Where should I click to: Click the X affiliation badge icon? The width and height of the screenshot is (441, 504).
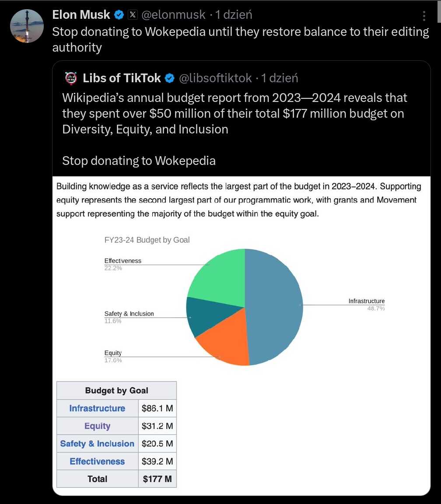(x=133, y=15)
